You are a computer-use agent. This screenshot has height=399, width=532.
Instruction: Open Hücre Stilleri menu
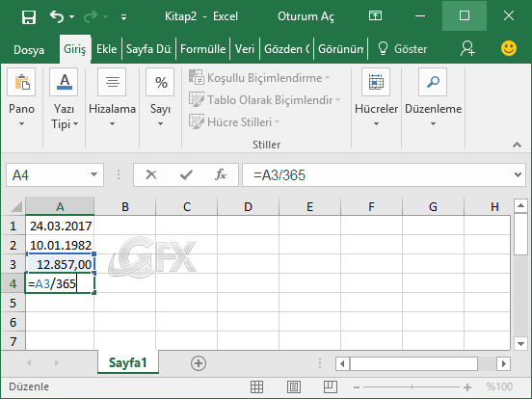point(234,121)
